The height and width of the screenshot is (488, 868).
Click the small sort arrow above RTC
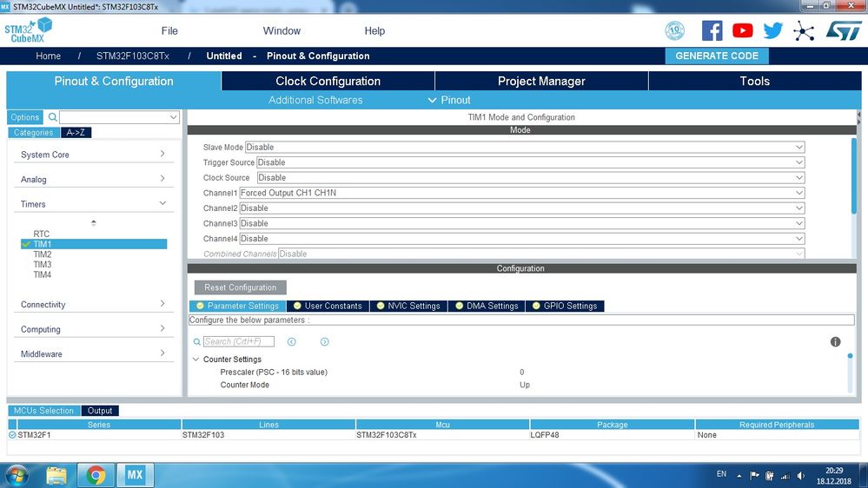94,222
